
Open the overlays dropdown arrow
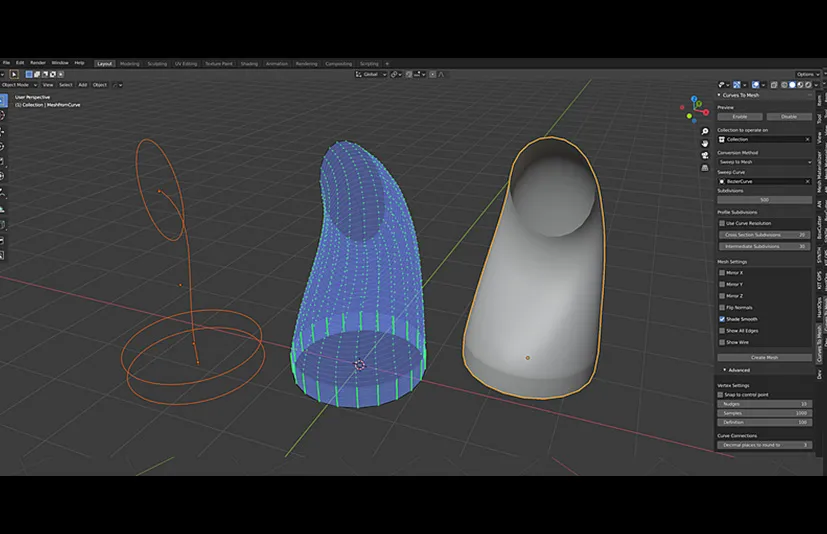763,84
